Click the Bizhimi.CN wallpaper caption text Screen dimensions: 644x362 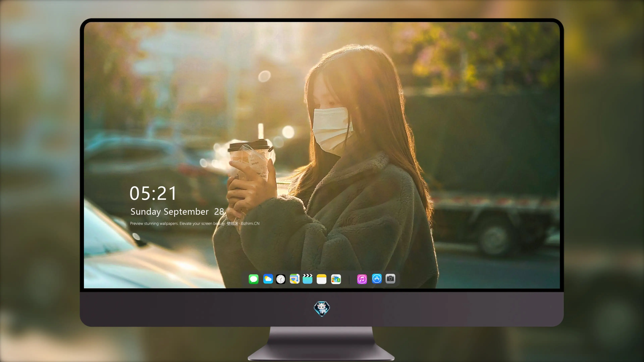point(195,223)
